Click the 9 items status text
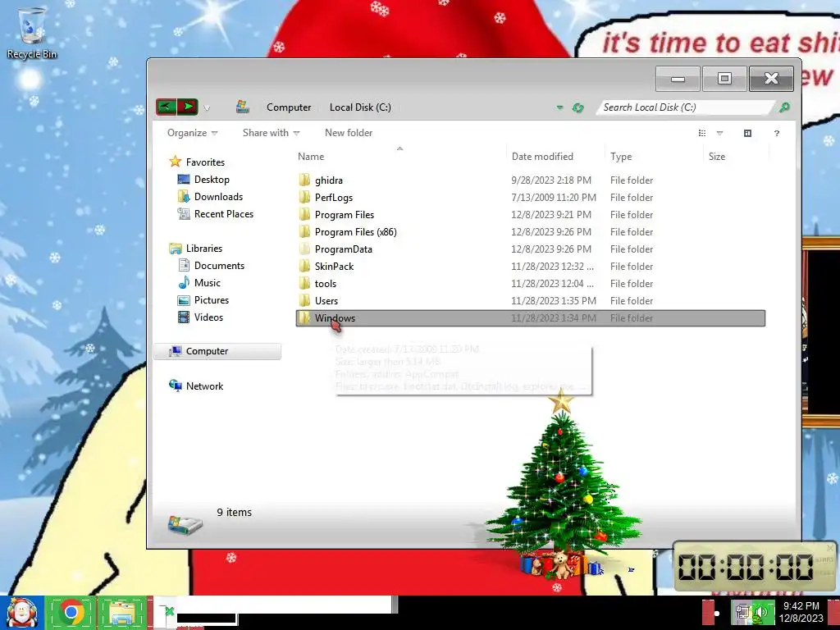The width and height of the screenshot is (840, 630). point(234,512)
